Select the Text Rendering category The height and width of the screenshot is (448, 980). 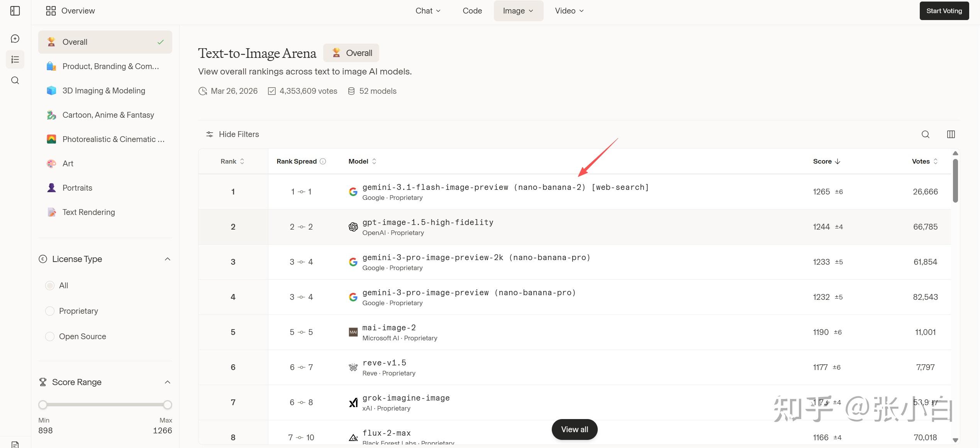(x=88, y=212)
